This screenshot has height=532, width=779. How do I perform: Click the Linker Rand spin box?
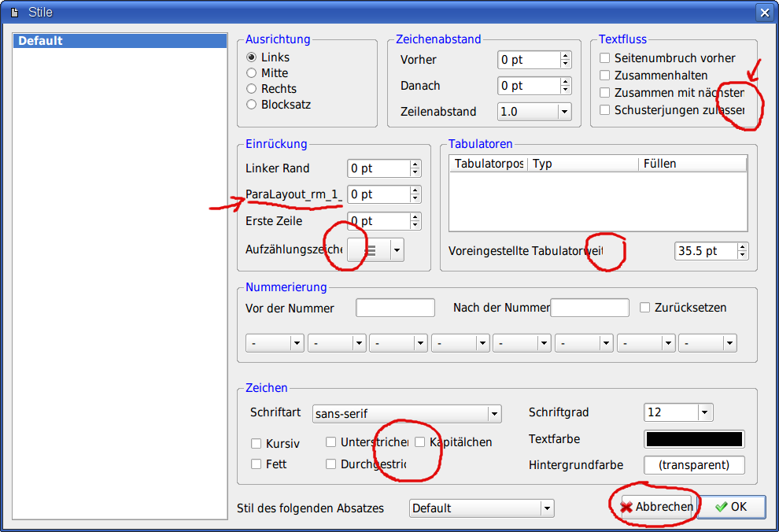[x=378, y=168]
